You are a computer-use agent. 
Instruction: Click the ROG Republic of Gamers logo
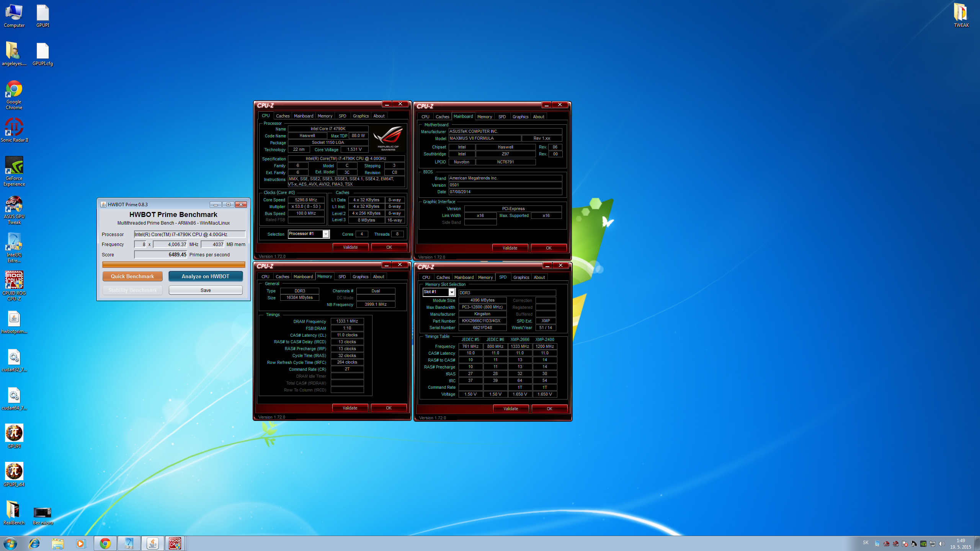click(x=388, y=138)
